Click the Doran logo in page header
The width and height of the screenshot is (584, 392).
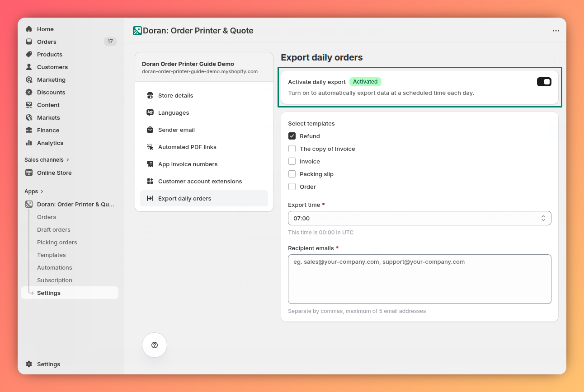(x=137, y=31)
